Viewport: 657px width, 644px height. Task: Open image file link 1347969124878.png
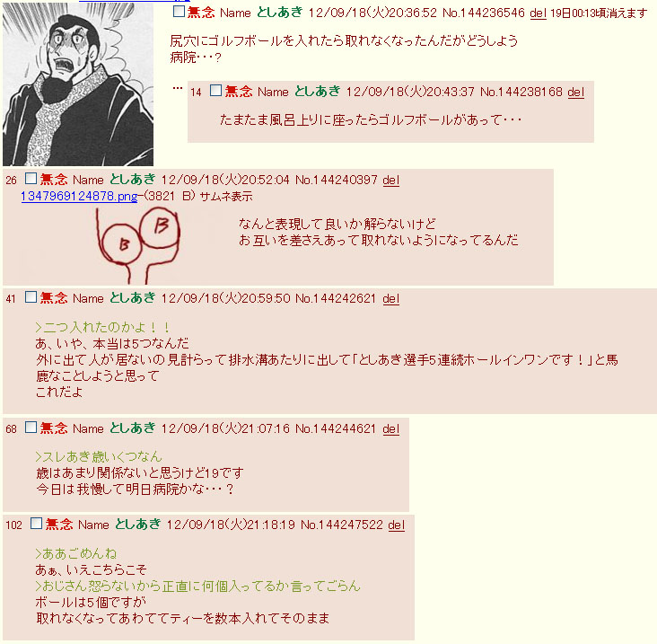[79, 196]
